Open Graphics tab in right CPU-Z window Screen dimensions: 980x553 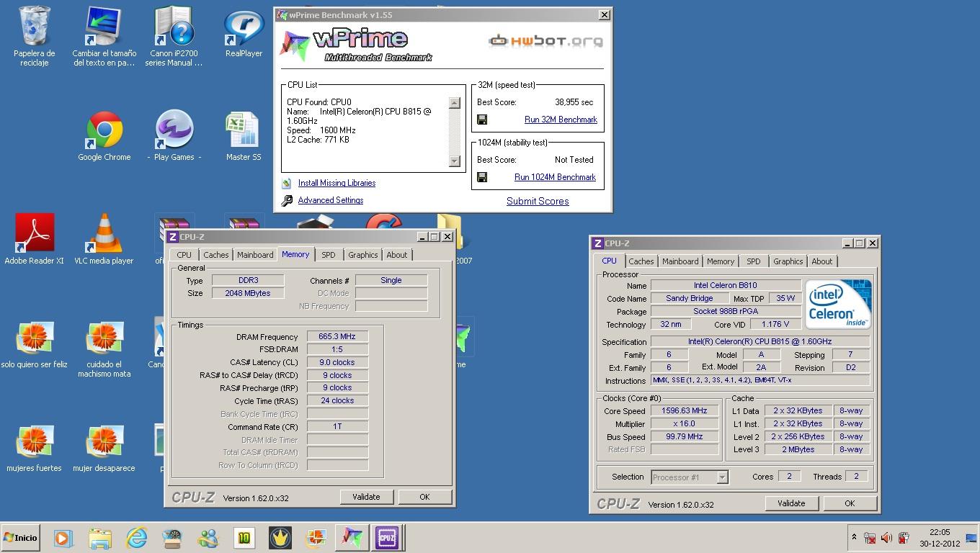click(788, 261)
